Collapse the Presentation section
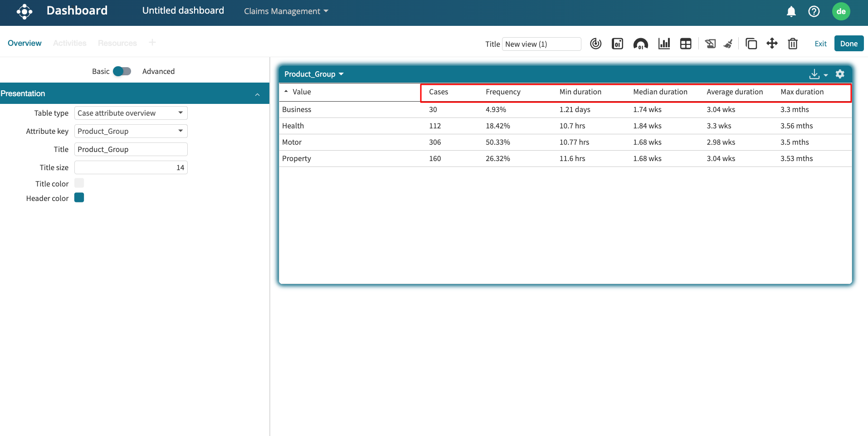The height and width of the screenshot is (436, 868). click(x=257, y=94)
